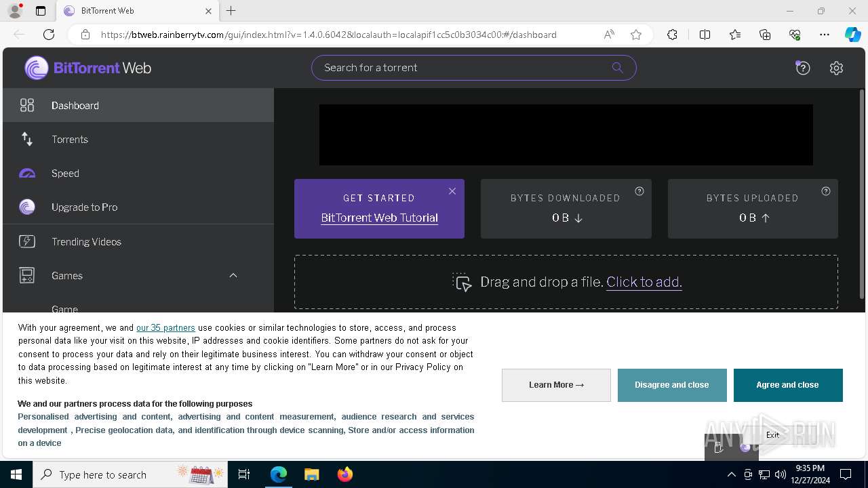
Task: Collapse the Games section chevron
Action: click(x=233, y=275)
